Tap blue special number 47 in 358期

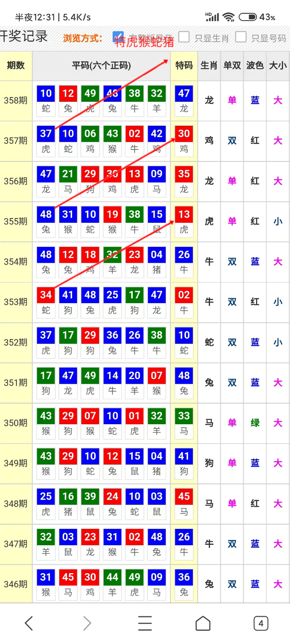point(184,94)
